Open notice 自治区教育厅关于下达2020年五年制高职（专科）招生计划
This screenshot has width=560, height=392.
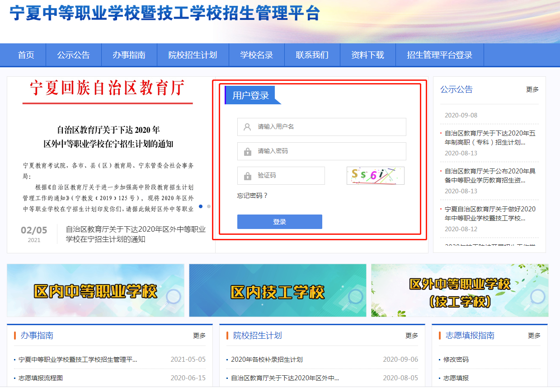pos(490,138)
